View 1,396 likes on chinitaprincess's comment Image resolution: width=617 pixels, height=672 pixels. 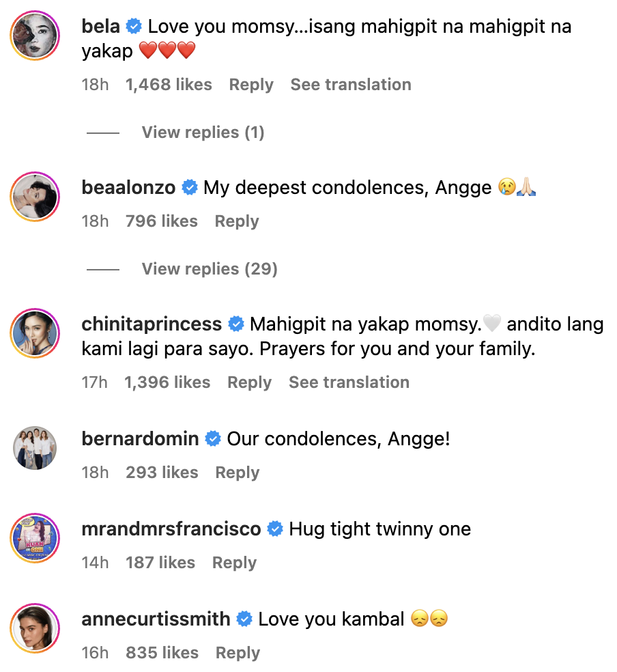[167, 382]
